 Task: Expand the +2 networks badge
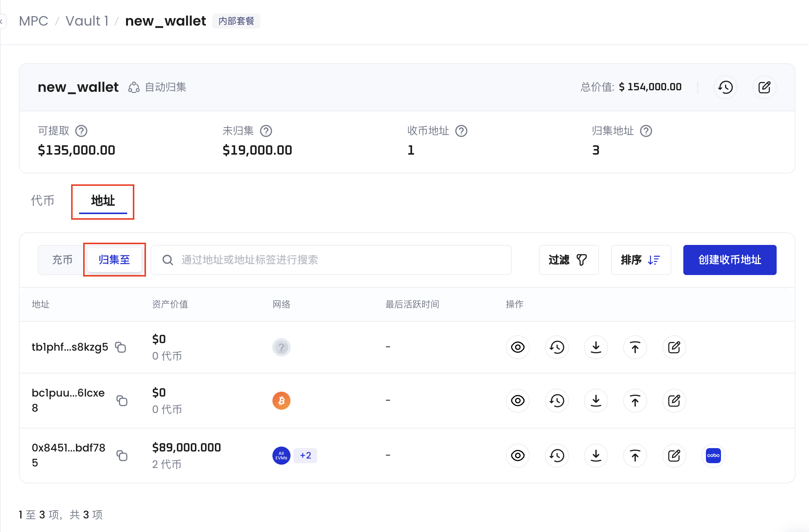[305, 455]
